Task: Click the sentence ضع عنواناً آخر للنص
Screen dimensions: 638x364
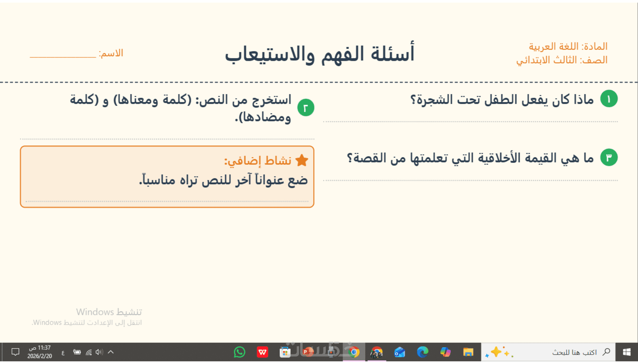Action: [223, 180]
